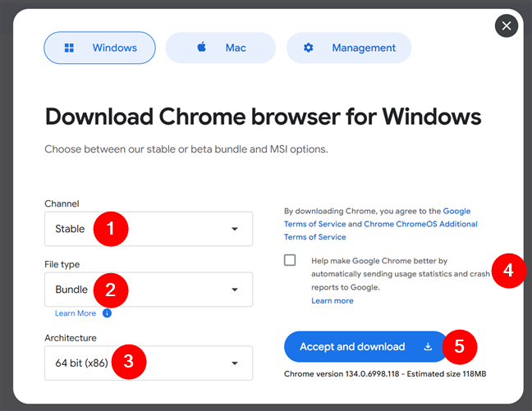
Task: Open Learn More link under File type
Action: [76, 313]
